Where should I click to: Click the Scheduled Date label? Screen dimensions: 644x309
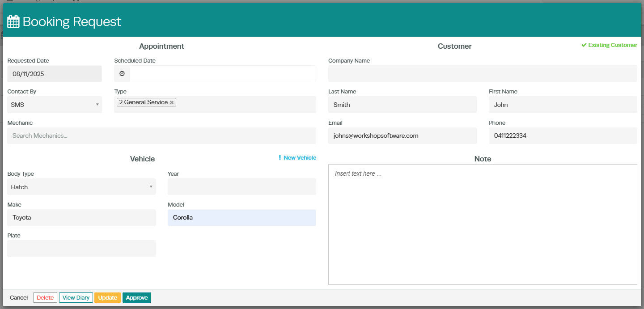[135, 61]
